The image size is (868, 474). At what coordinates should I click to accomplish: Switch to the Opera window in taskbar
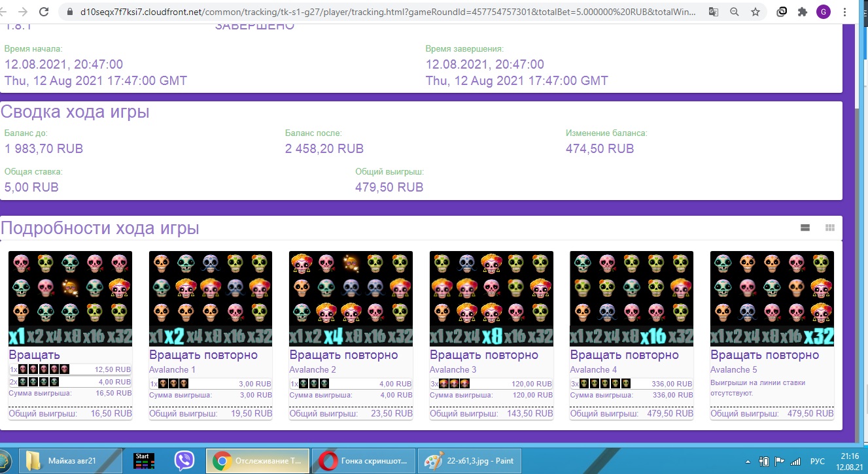point(364,461)
